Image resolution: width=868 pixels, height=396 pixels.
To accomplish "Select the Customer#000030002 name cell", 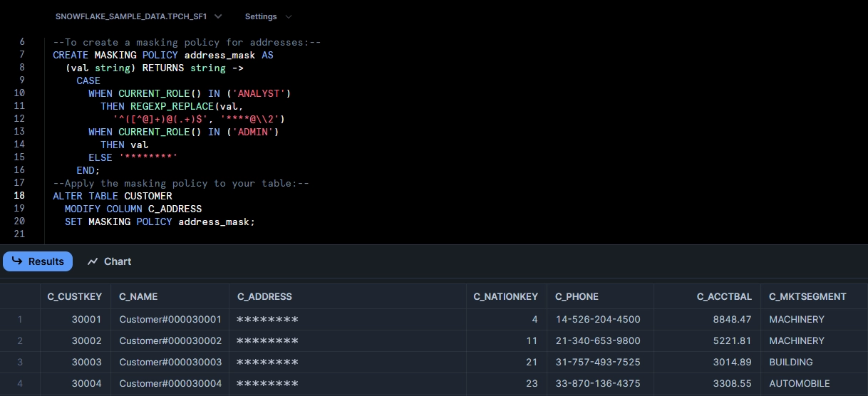I will [x=170, y=340].
